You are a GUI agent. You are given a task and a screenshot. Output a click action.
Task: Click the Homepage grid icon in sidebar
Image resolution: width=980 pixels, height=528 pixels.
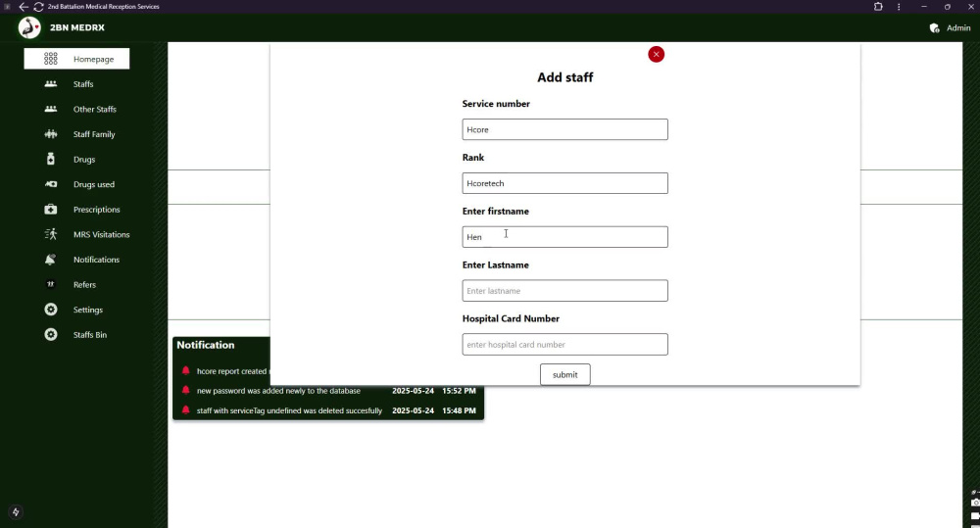51,59
